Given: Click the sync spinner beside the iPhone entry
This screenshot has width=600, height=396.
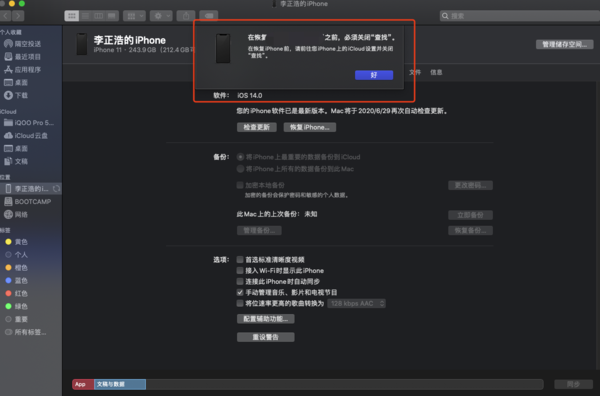Looking at the screenshot, I should click(56, 189).
